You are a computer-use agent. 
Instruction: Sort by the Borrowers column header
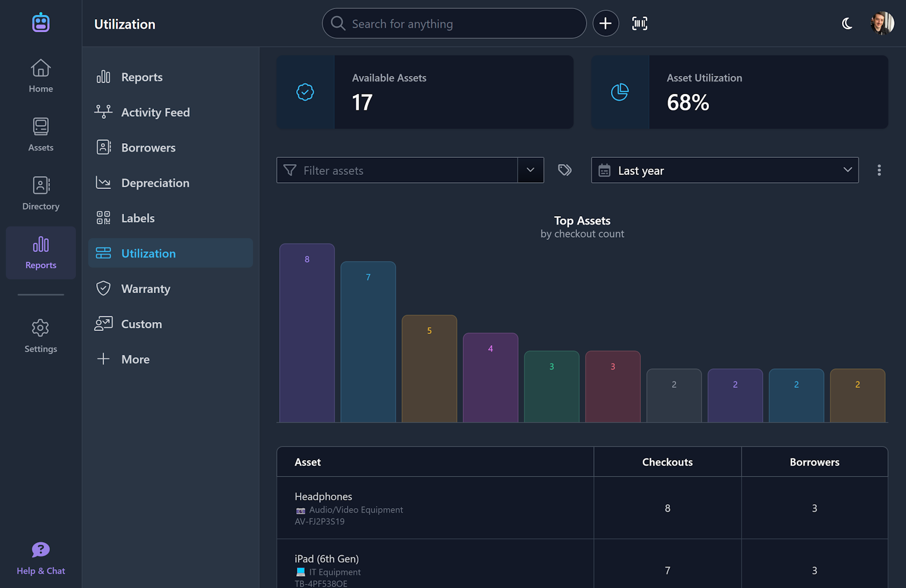tap(814, 462)
